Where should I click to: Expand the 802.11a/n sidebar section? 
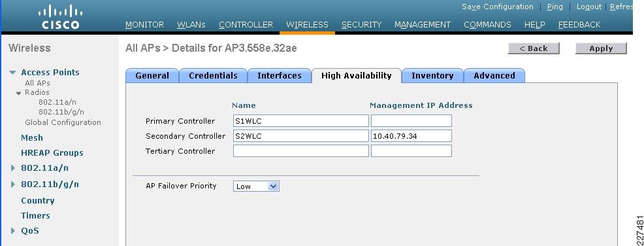pos(13,168)
